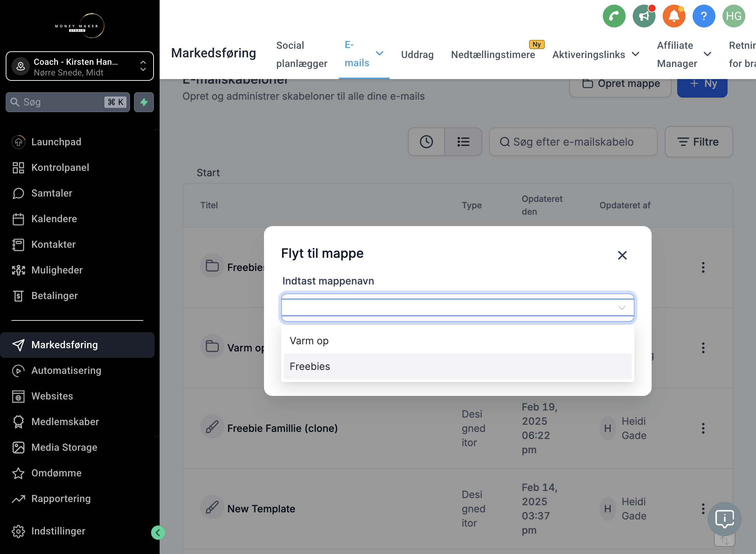The height and width of the screenshot is (554, 756).
Task: Open Websites in sidebar
Action: pos(77,396)
